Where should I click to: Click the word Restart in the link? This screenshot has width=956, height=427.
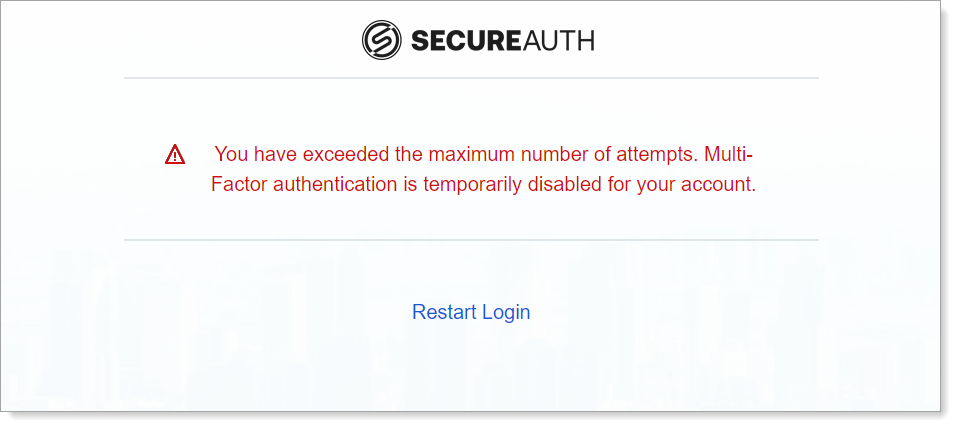tap(444, 312)
